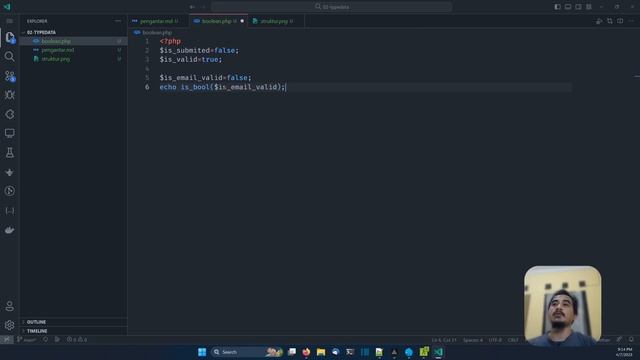Click the CRLF line ending indicator

513,340
